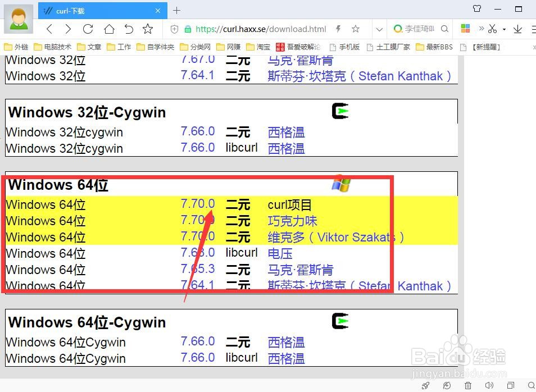Toggle the page sound speaker icon

click(x=489, y=385)
